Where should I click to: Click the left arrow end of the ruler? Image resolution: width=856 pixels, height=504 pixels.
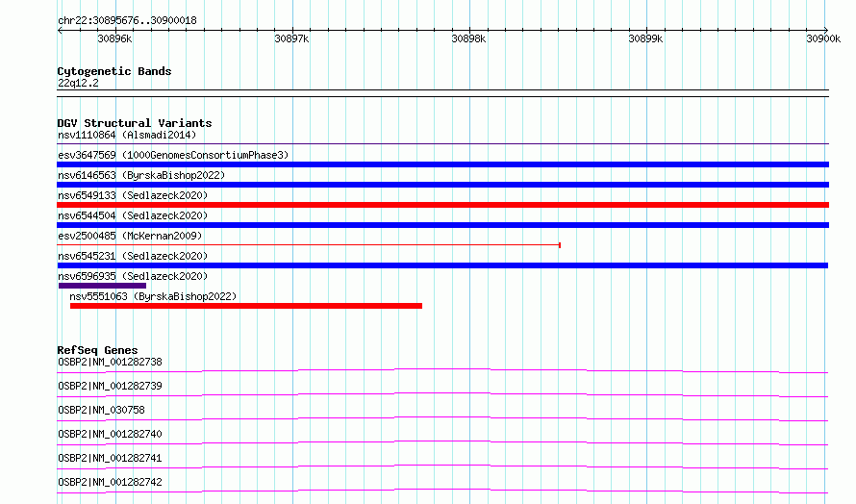tap(60, 30)
